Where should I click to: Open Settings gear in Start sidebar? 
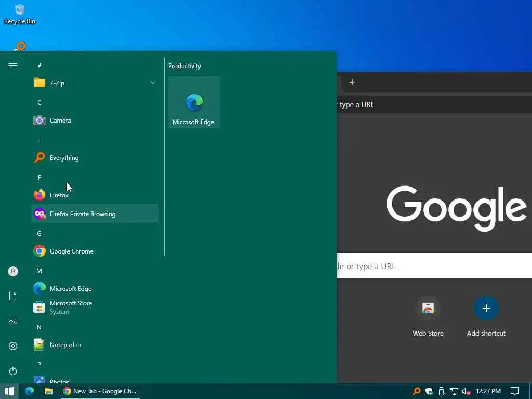[13, 346]
